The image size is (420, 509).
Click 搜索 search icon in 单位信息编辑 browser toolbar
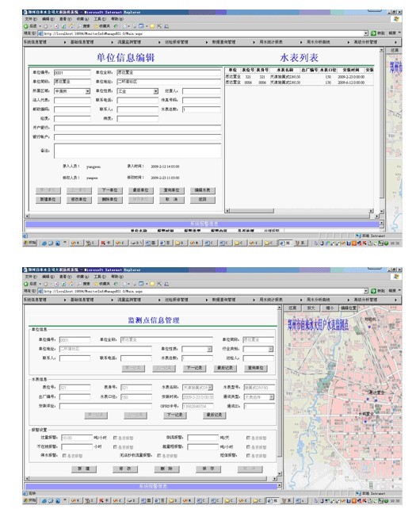pos(79,26)
